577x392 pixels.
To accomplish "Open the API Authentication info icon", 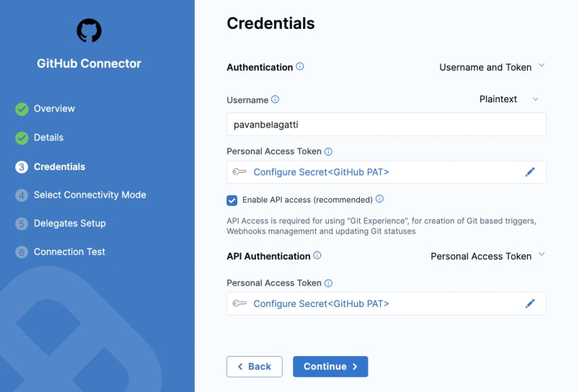I will pyautogui.click(x=317, y=256).
